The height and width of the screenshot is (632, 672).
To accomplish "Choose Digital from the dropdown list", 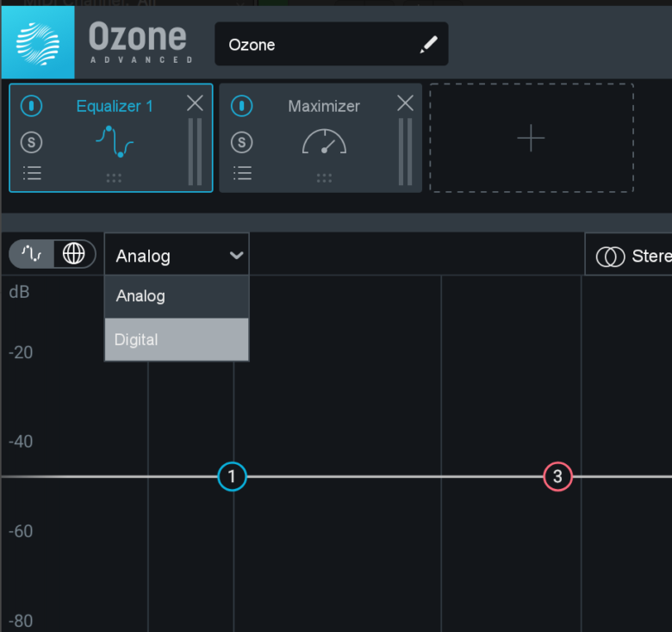I will pyautogui.click(x=177, y=339).
